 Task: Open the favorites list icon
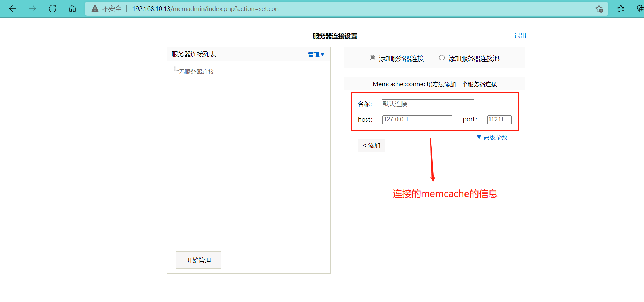621,9
